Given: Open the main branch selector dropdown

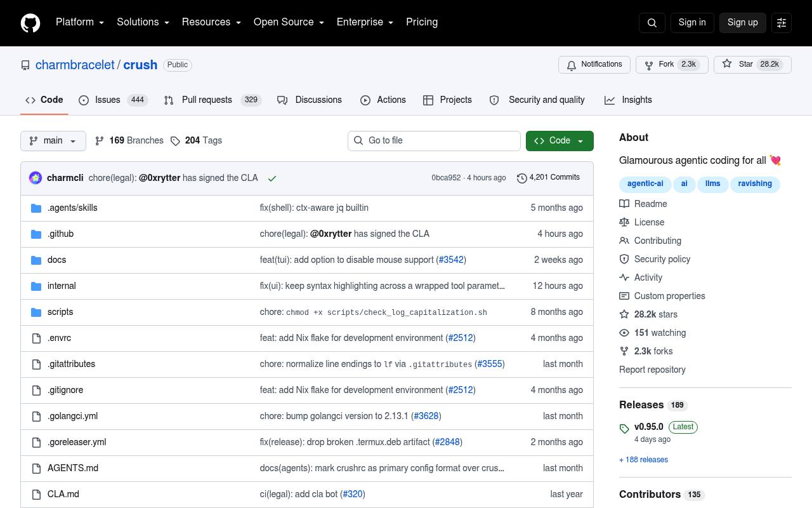Looking at the screenshot, I should (53, 141).
